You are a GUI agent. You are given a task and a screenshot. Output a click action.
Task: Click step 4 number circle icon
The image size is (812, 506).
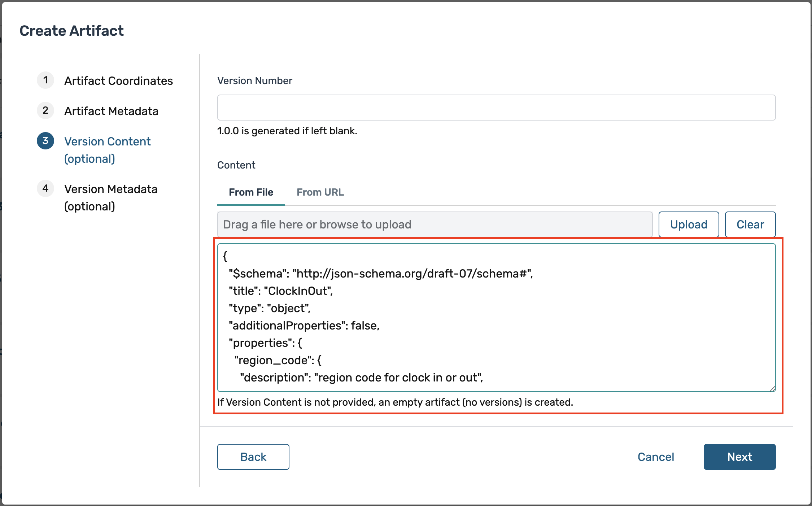point(45,188)
